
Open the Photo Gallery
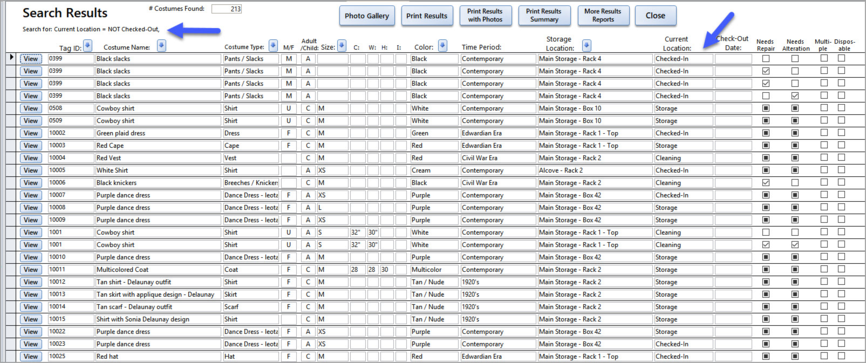367,16
